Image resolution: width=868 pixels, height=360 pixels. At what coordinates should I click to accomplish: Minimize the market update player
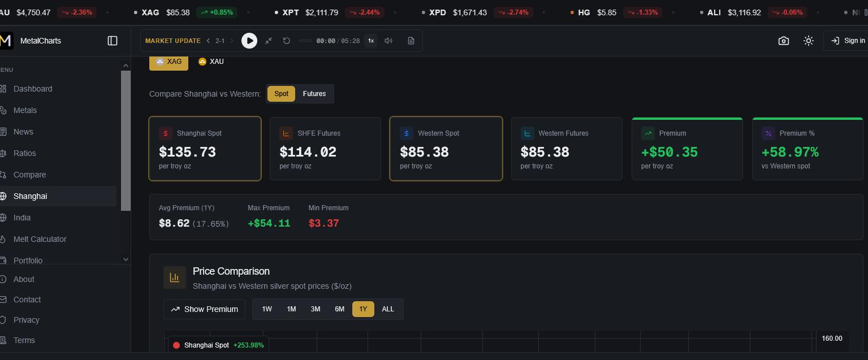click(x=269, y=41)
